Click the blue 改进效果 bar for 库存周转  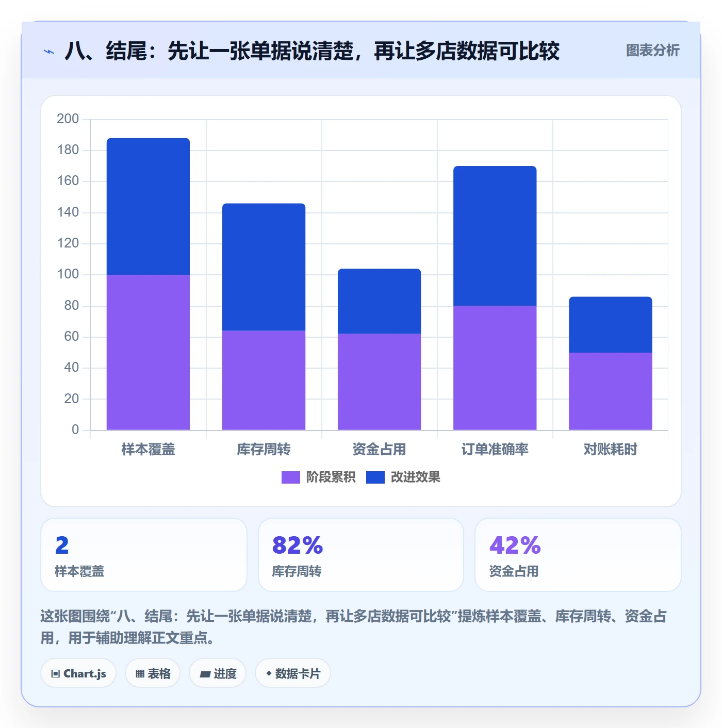click(264, 267)
